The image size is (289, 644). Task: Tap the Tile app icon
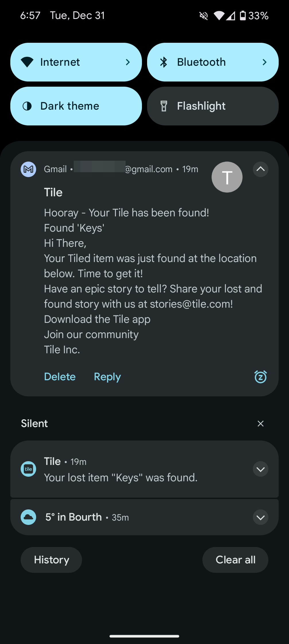(x=28, y=469)
